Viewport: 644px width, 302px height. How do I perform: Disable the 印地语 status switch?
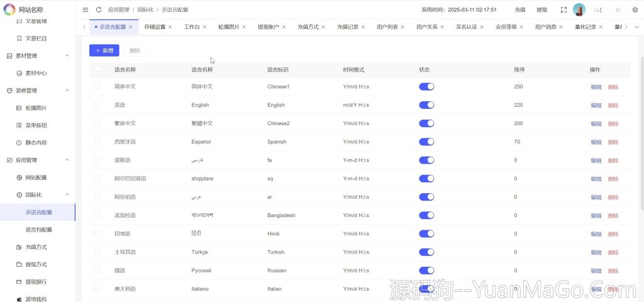(426, 234)
